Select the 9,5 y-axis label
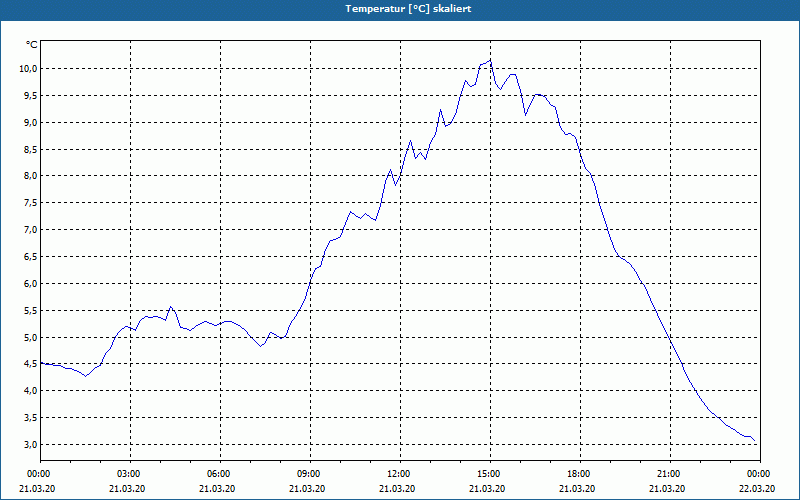 click(x=30, y=95)
